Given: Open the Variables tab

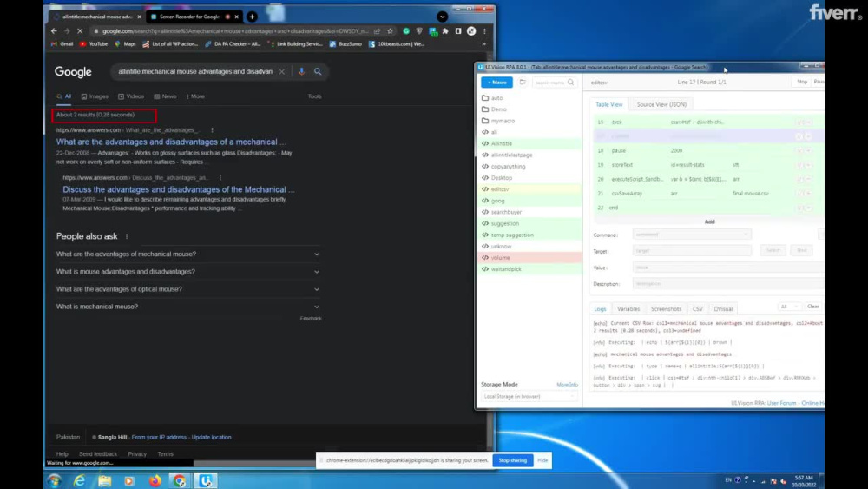Looking at the screenshot, I should pos(628,309).
